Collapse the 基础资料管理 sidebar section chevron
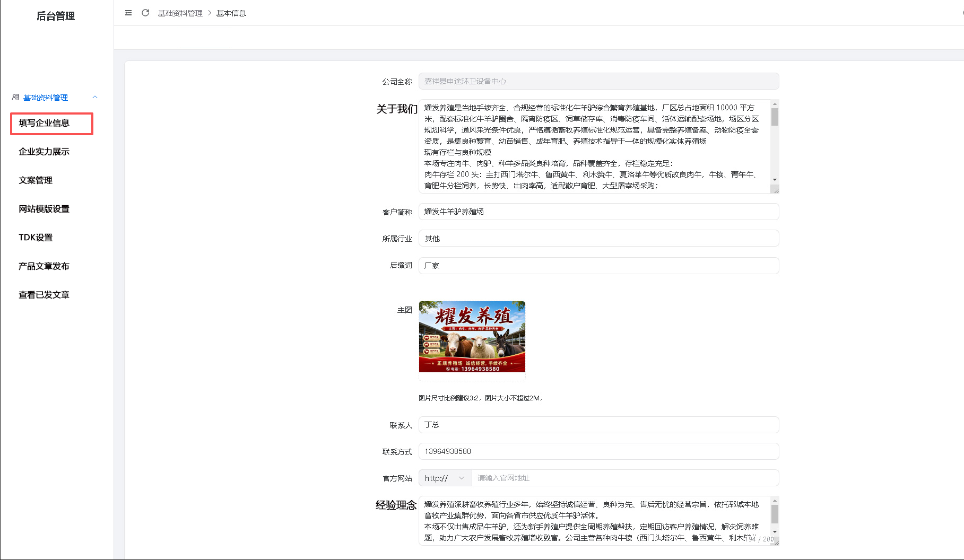Image resolution: width=964 pixels, height=560 pixels. click(x=95, y=97)
